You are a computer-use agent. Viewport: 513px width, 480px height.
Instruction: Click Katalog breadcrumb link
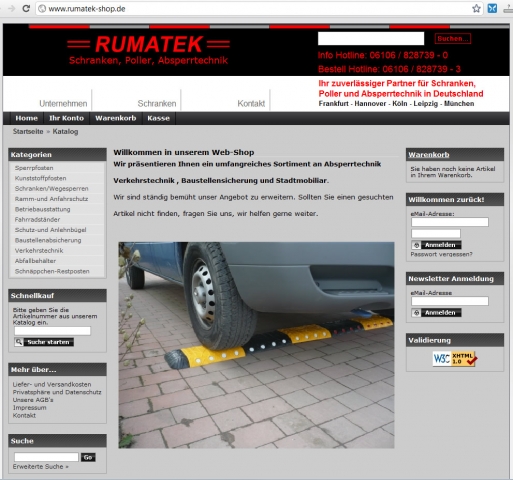(x=65, y=131)
